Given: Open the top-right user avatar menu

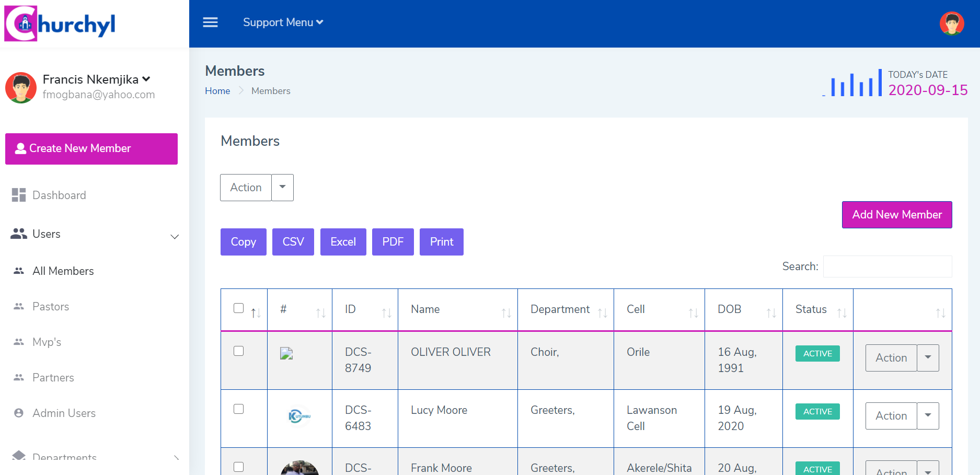Looking at the screenshot, I should pyautogui.click(x=952, y=24).
